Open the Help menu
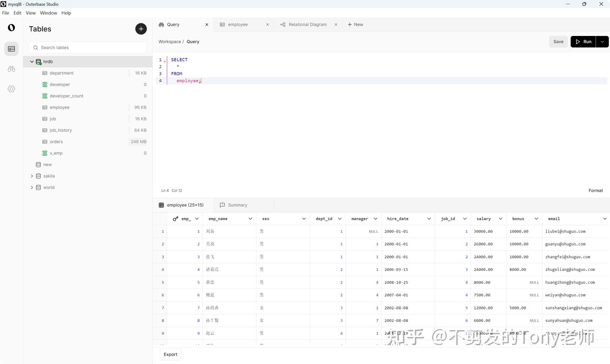Viewport: 610px width, 364px height. coord(66,13)
